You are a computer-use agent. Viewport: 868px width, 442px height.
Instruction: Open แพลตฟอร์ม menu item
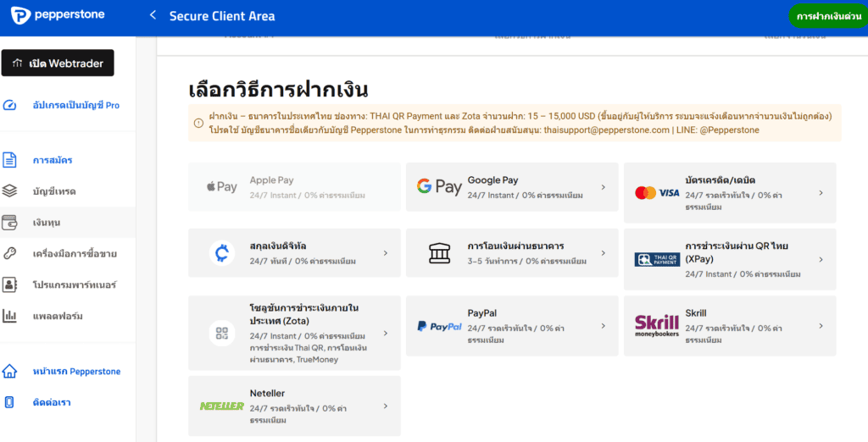pyautogui.click(x=58, y=317)
